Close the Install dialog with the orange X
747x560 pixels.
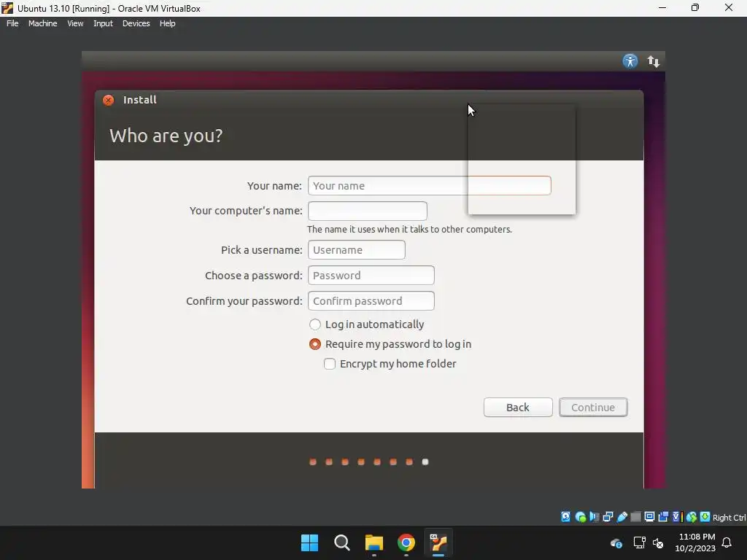(108, 100)
